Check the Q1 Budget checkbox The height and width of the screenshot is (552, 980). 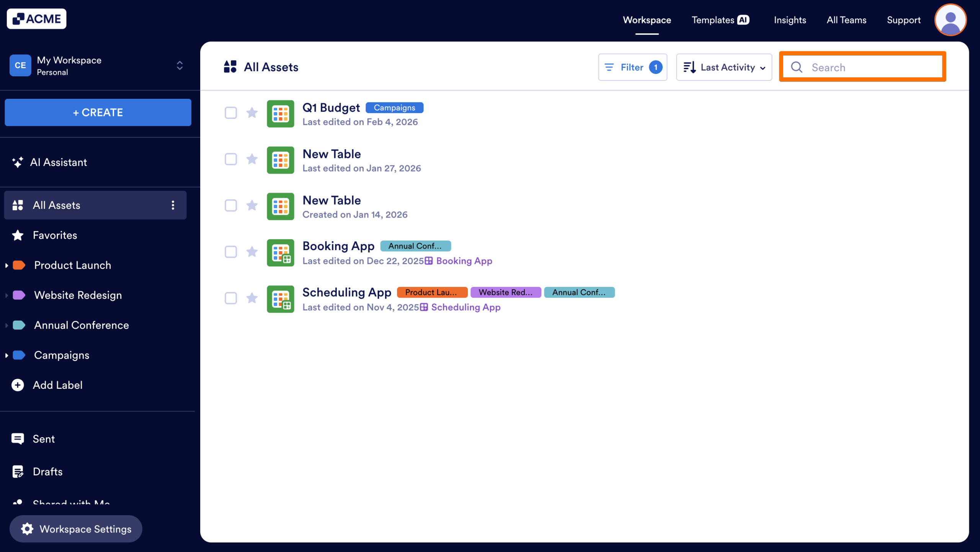[230, 113]
